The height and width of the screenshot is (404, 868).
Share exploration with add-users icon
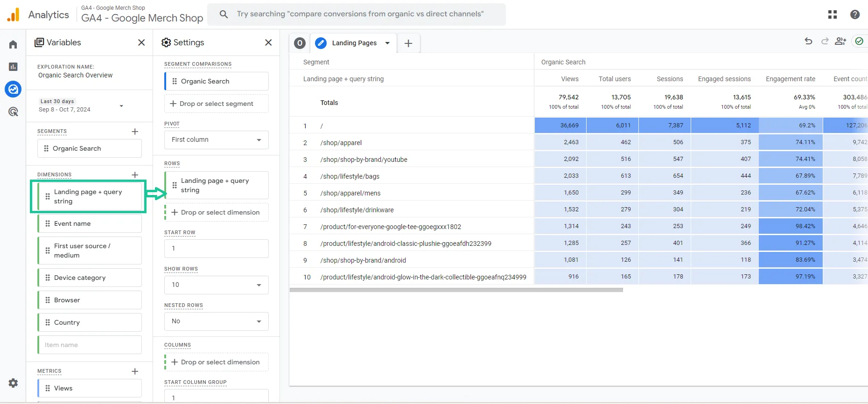(x=841, y=42)
